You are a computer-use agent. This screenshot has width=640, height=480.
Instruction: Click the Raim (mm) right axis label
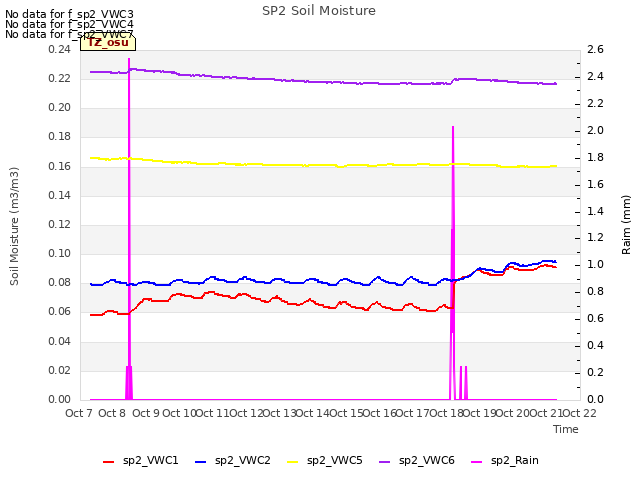626,225
